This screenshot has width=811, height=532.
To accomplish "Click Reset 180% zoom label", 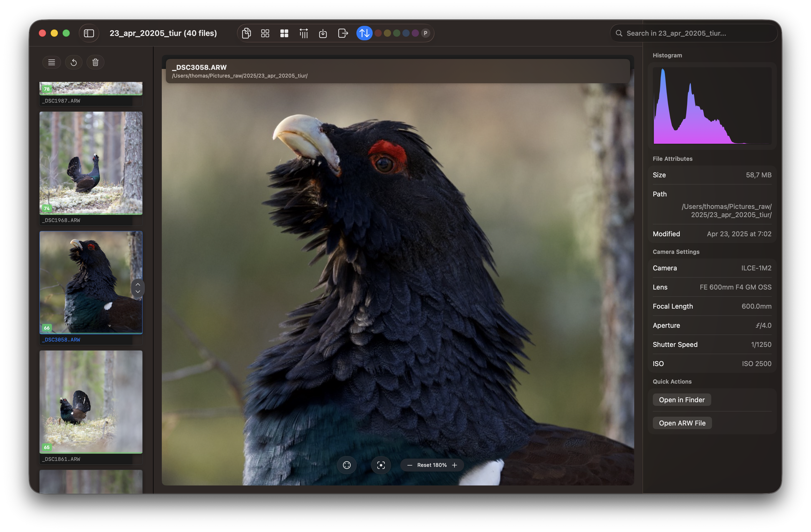I will [x=432, y=465].
